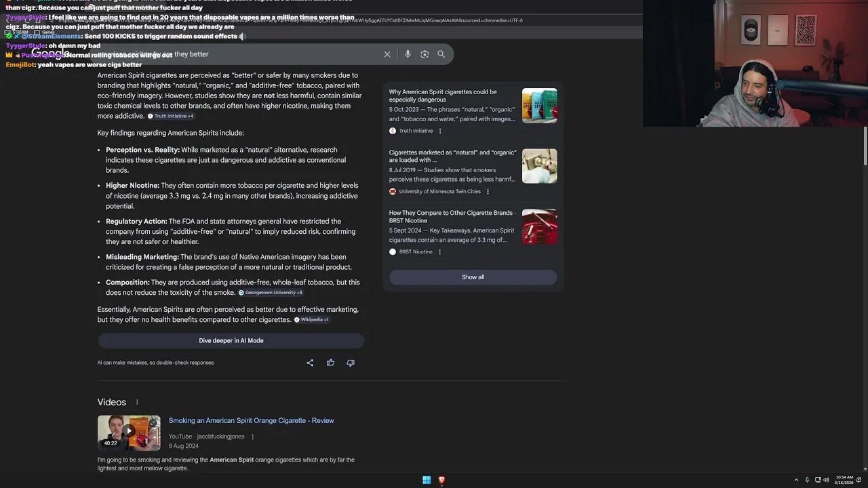Share the AI overview response
868x488 pixels.
pos(310,363)
